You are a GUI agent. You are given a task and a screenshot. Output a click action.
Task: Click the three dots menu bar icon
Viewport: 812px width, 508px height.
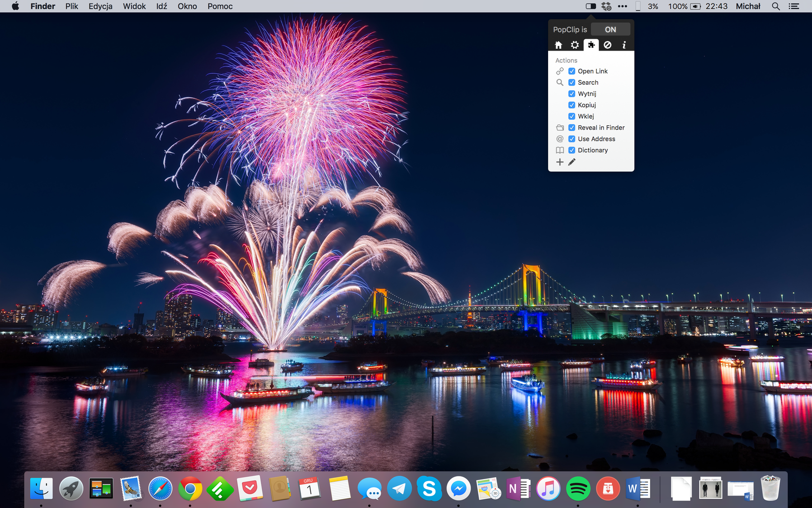click(623, 6)
